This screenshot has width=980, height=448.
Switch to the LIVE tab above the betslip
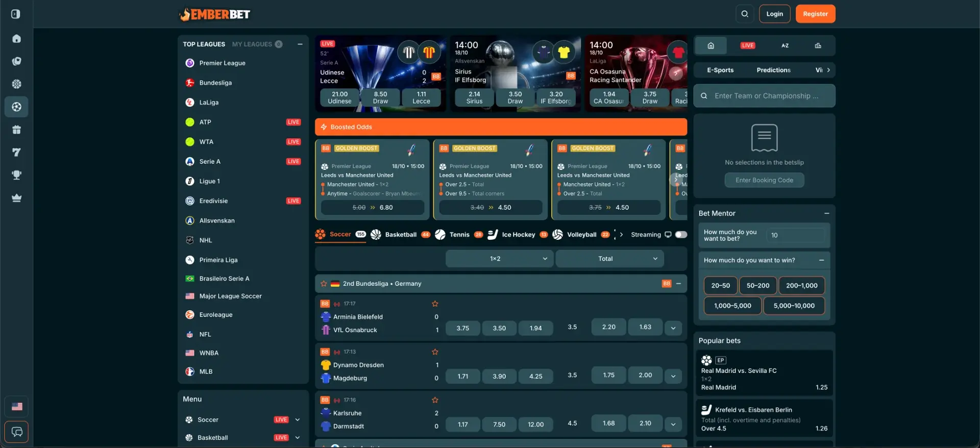pyautogui.click(x=748, y=45)
